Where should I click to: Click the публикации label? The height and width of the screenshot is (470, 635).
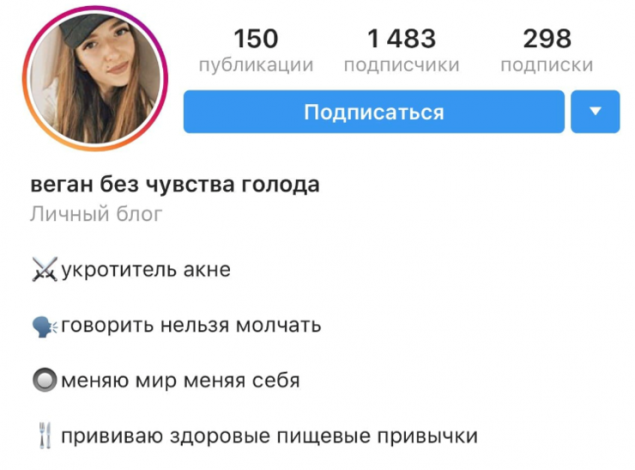pyautogui.click(x=256, y=65)
